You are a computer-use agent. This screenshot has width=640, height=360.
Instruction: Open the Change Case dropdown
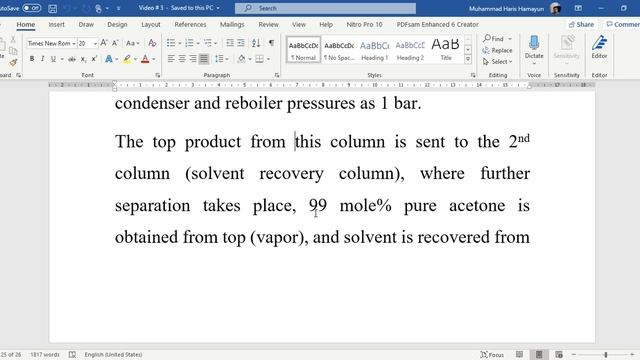pos(133,43)
